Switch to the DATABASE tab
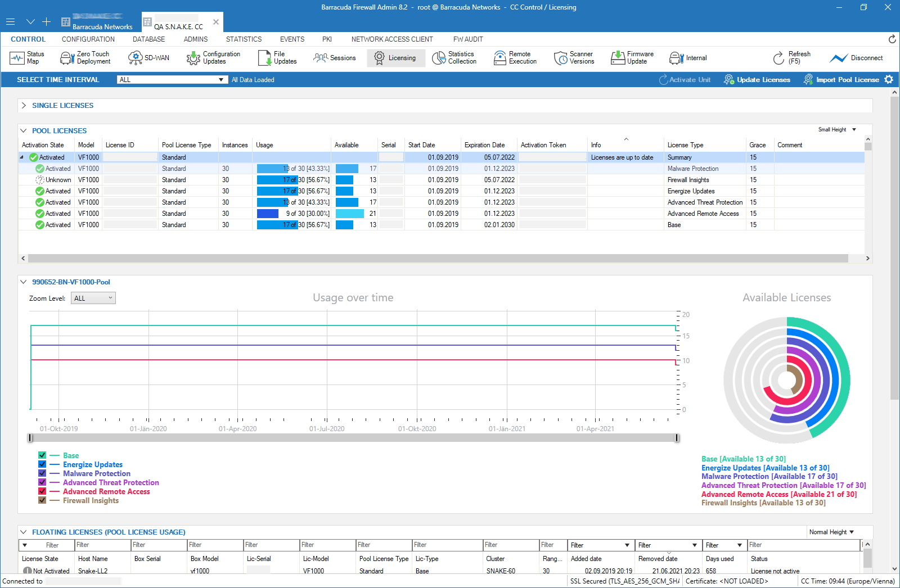Viewport: 900px width, 588px height. click(149, 39)
